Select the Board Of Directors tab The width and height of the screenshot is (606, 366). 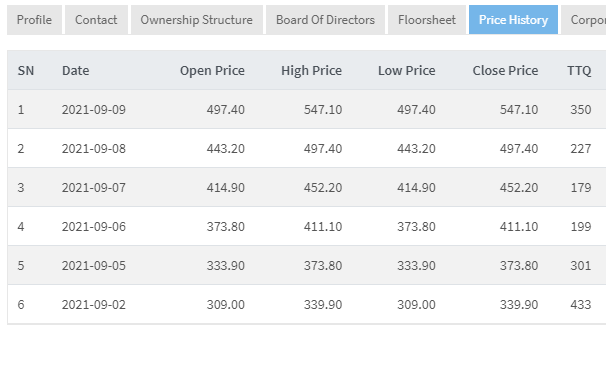(x=325, y=20)
